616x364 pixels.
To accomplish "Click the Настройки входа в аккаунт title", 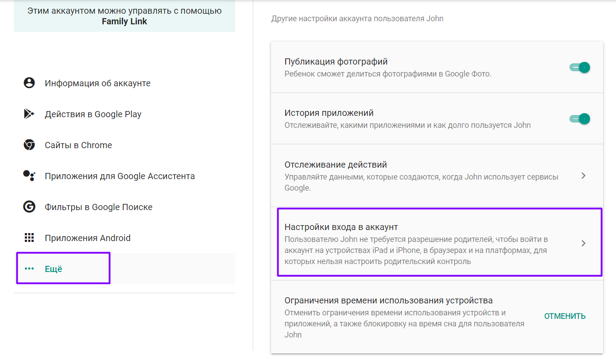I will click(x=341, y=227).
